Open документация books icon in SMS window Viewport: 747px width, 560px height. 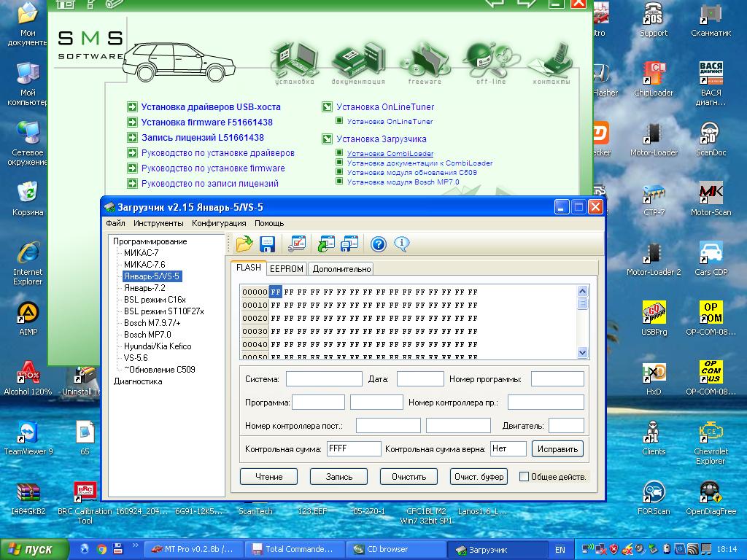click(x=358, y=63)
